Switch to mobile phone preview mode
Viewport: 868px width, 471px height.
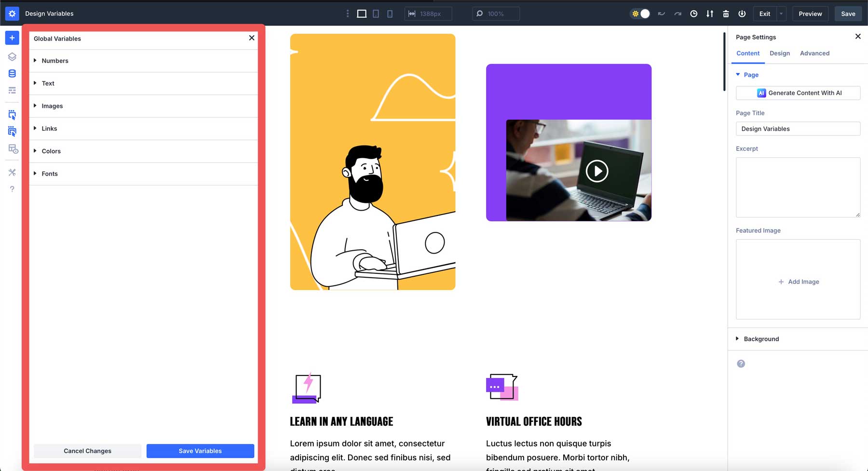390,13
